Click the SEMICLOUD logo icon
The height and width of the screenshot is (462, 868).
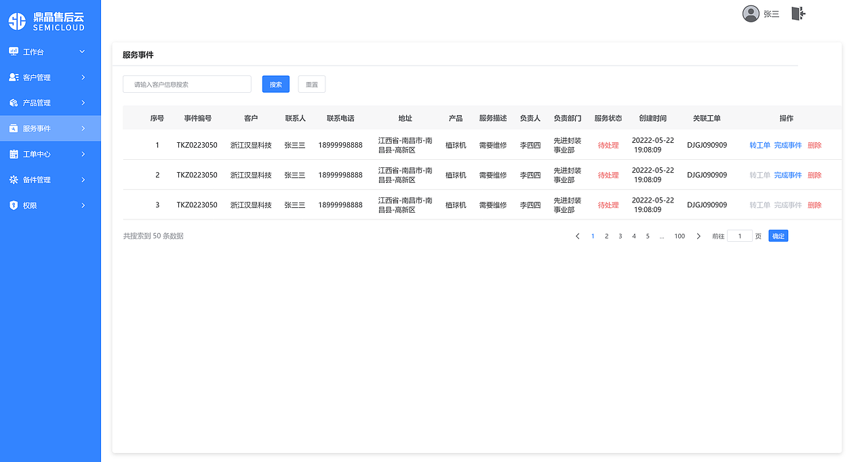pyautogui.click(x=17, y=22)
